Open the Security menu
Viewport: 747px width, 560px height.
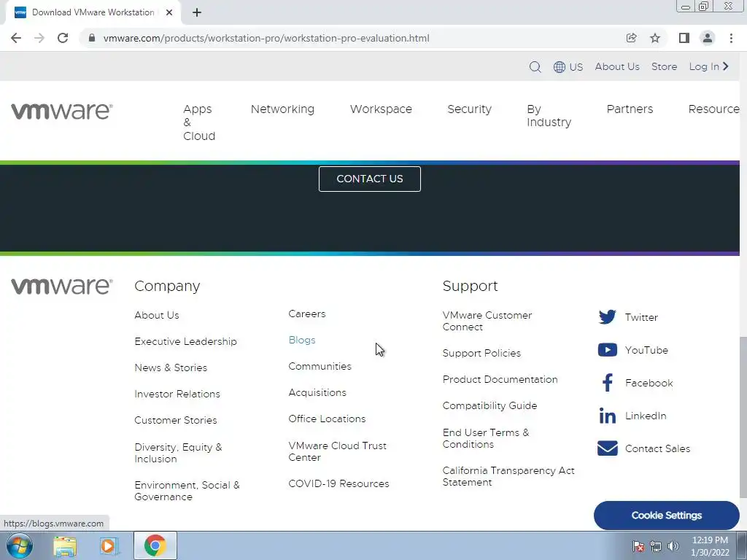click(x=469, y=109)
